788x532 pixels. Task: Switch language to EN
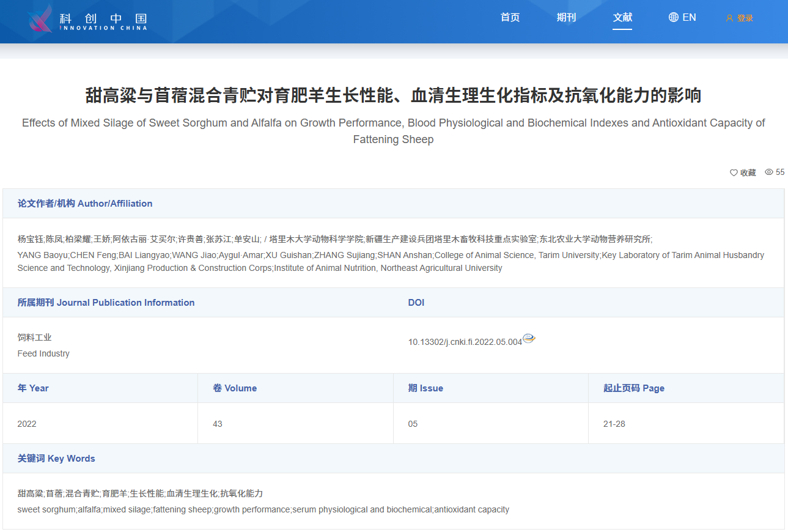click(x=689, y=17)
